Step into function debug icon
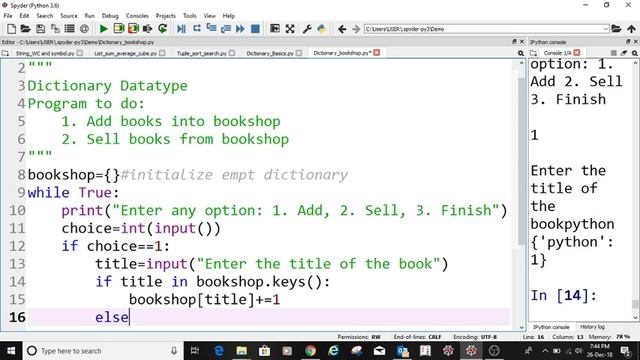 (x=211, y=29)
